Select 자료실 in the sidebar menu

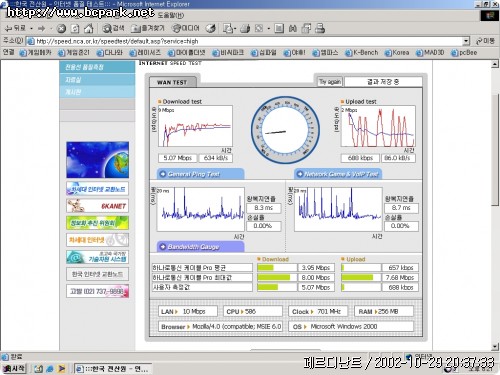pyautogui.click(x=97, y=80)
